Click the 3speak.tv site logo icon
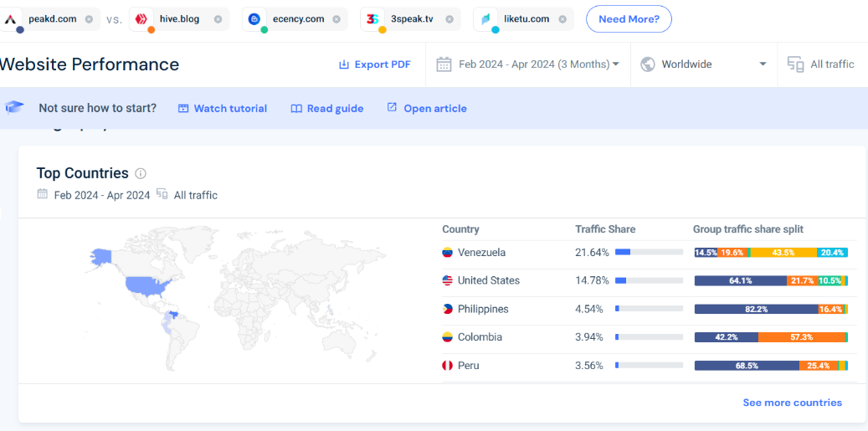Image resolution: width=868 pixels, height=431 pixels. 372,19
